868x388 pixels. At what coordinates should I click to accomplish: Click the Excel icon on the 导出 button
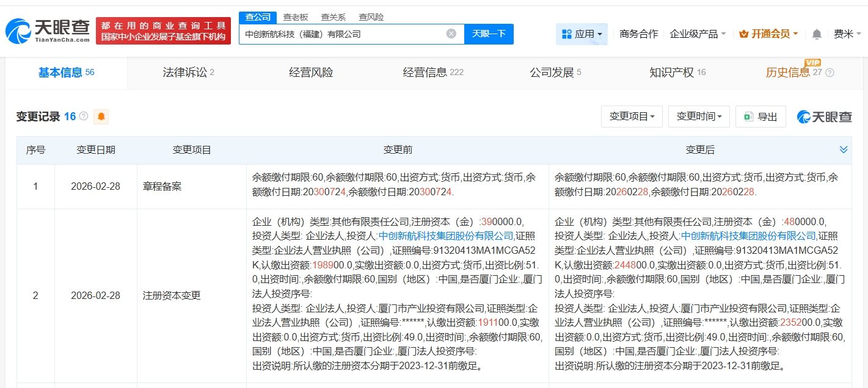[748, 116]
